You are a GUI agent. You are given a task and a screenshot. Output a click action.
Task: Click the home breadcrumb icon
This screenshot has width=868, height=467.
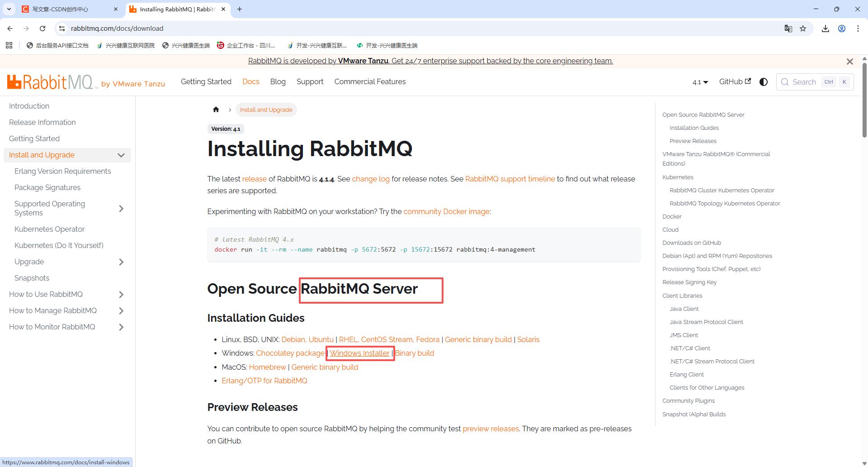pos(216,110)
